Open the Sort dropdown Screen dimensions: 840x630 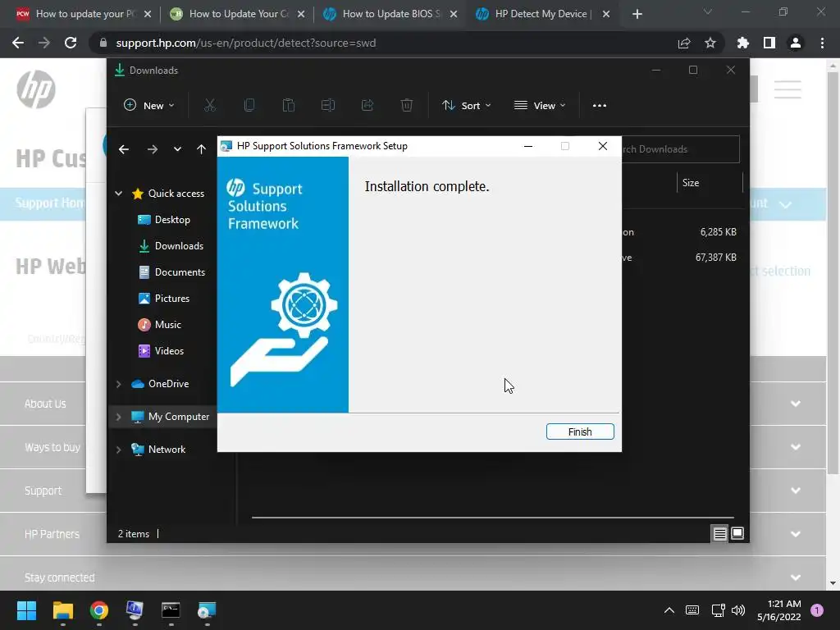click(x=466, y=106)
